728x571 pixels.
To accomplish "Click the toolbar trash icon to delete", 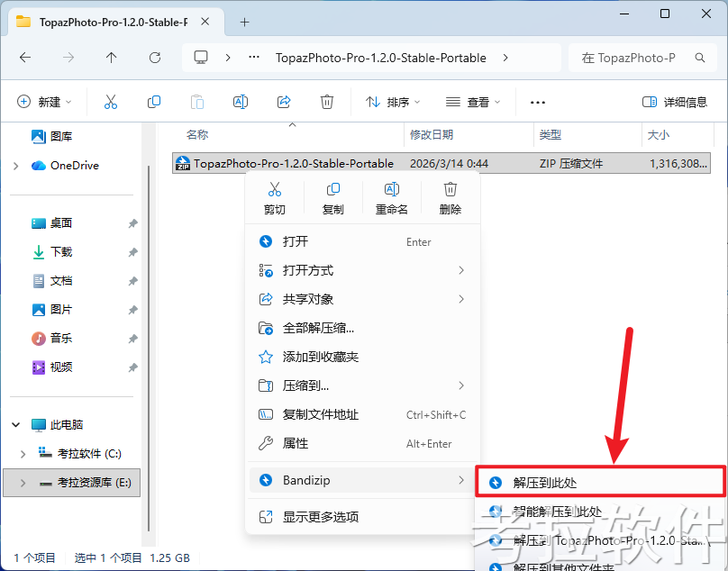I will 326,102.
